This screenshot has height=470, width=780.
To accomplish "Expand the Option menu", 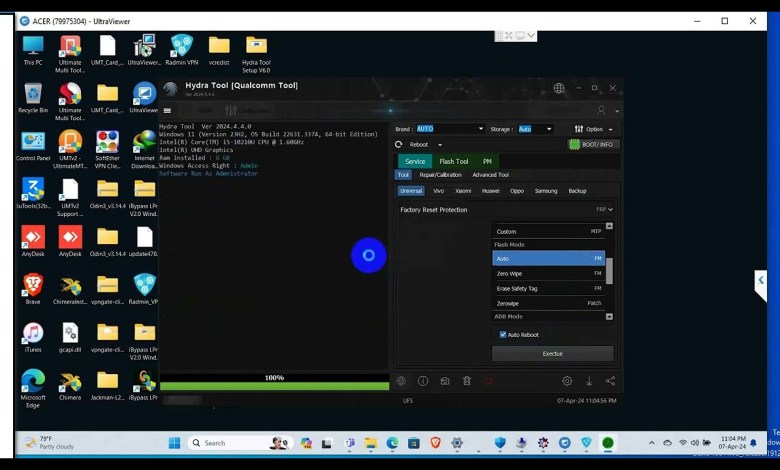I will click(x=610, y=129).
